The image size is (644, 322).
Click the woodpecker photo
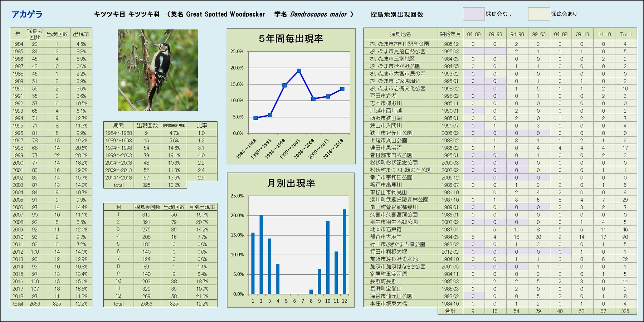(158, 70)
